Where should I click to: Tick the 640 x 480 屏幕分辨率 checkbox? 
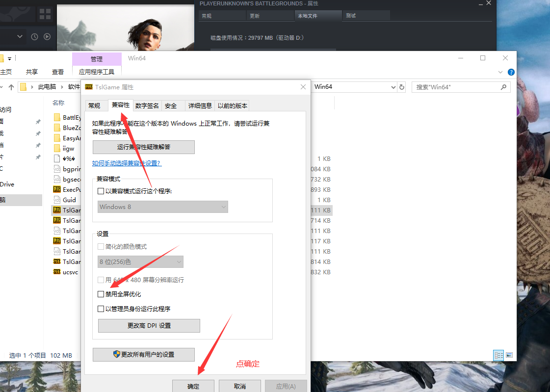point(101,280)
